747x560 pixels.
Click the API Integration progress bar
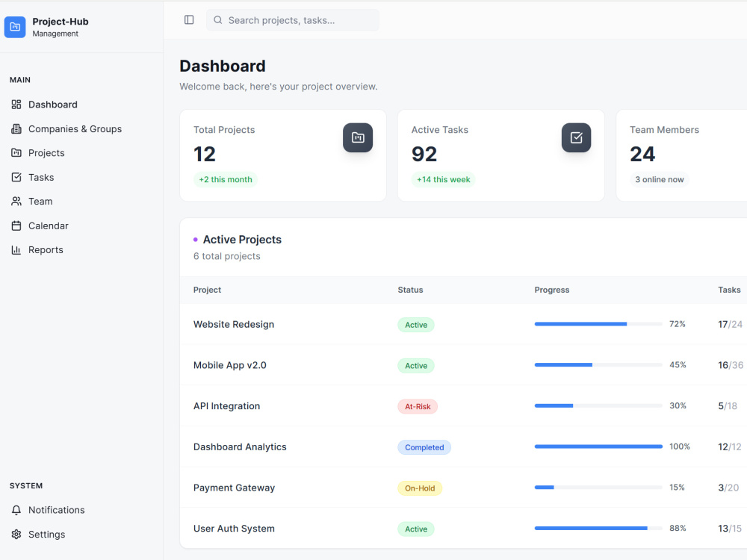point(598,405)
